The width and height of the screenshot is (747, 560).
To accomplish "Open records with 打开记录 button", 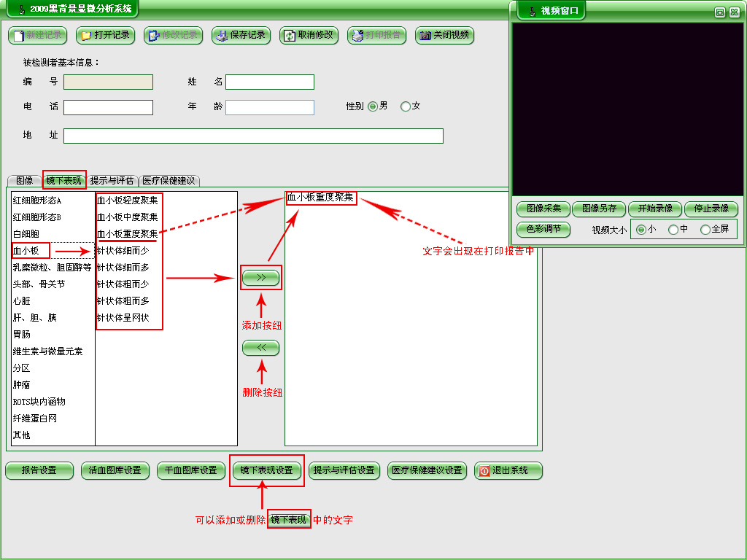I will click(x=104, y=35).
